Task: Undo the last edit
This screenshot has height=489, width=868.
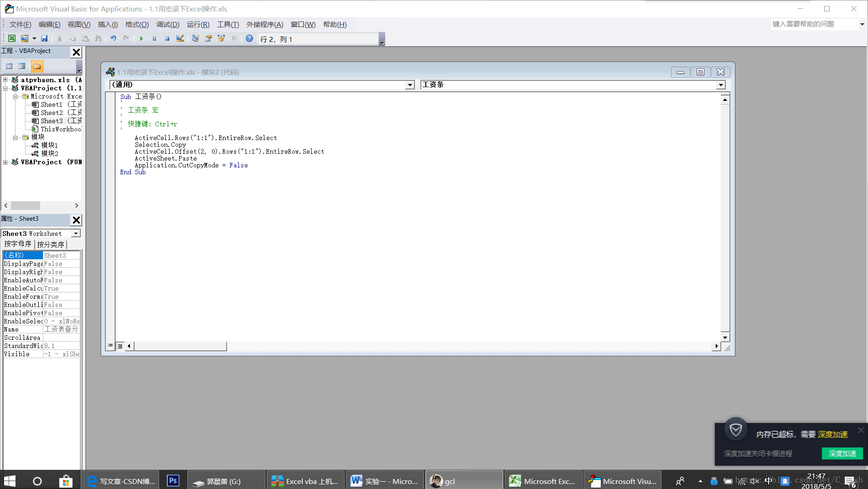Action: click(x=114, y=39)
